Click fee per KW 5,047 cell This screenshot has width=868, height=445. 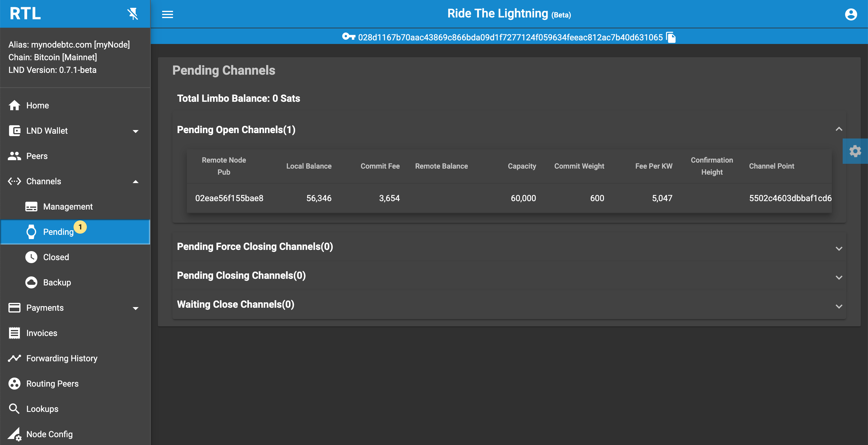[662, 198]
